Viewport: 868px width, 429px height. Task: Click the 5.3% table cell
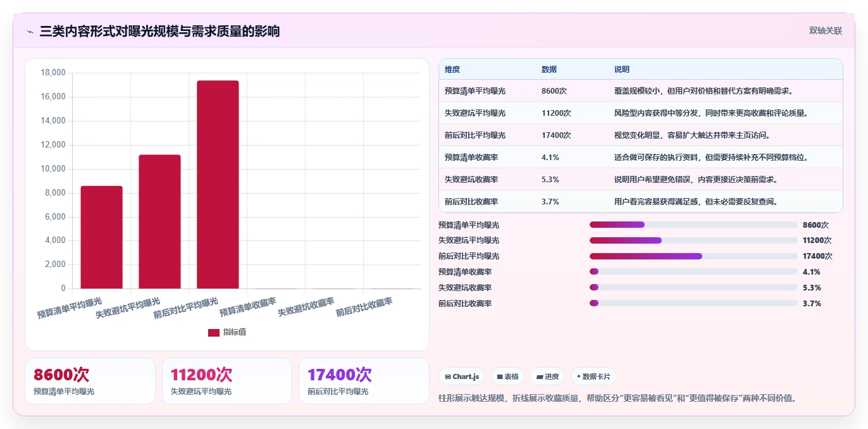(x=550, y=180)
